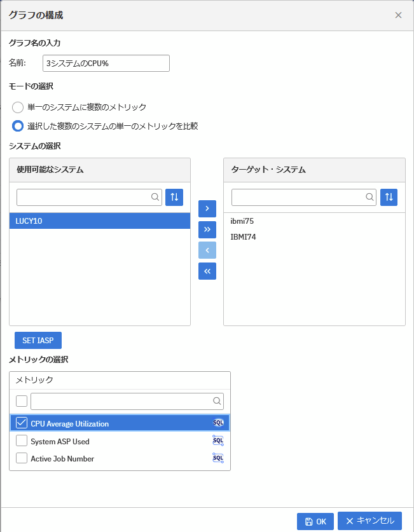Image resolution: width=414 pixels, height=532 pixels.
Task: Click the graph name input field
Action: pos(106,63)
